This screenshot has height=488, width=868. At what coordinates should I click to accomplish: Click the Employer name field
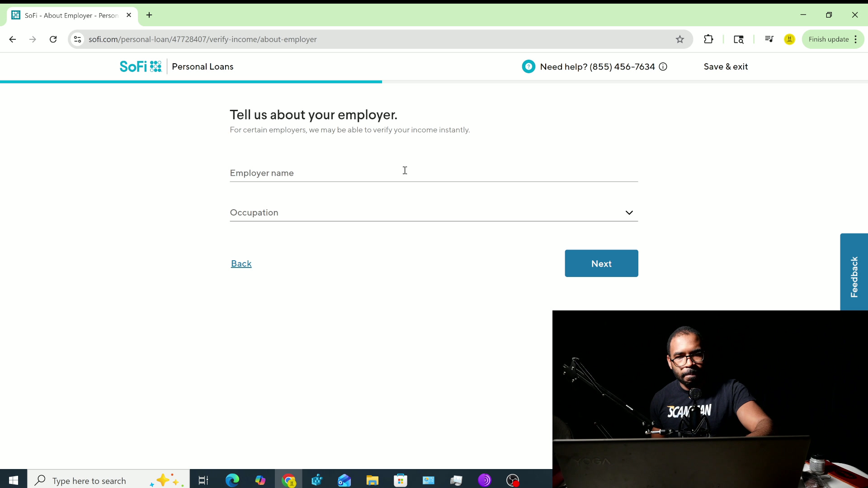pyautogui.click(x=434, y=173)
